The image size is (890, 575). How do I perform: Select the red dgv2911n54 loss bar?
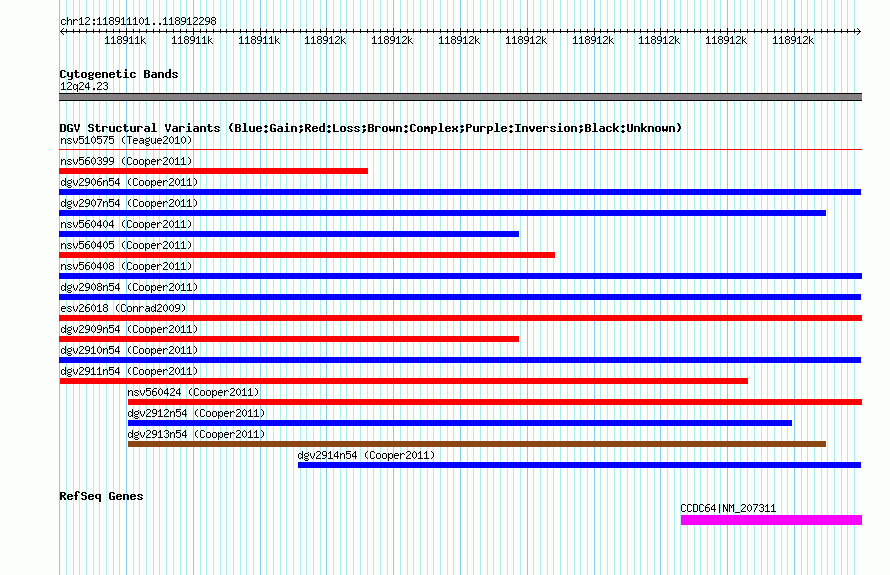click(x=404, y=381)
